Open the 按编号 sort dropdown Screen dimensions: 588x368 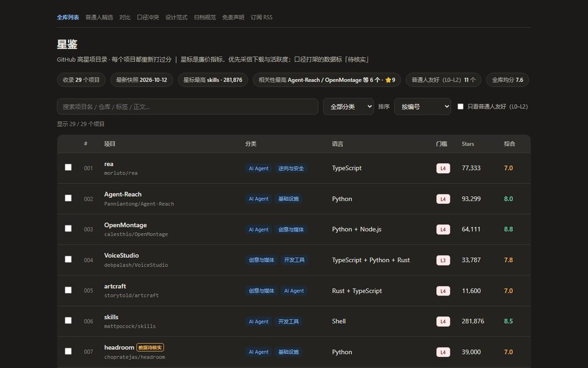(422, 107)
